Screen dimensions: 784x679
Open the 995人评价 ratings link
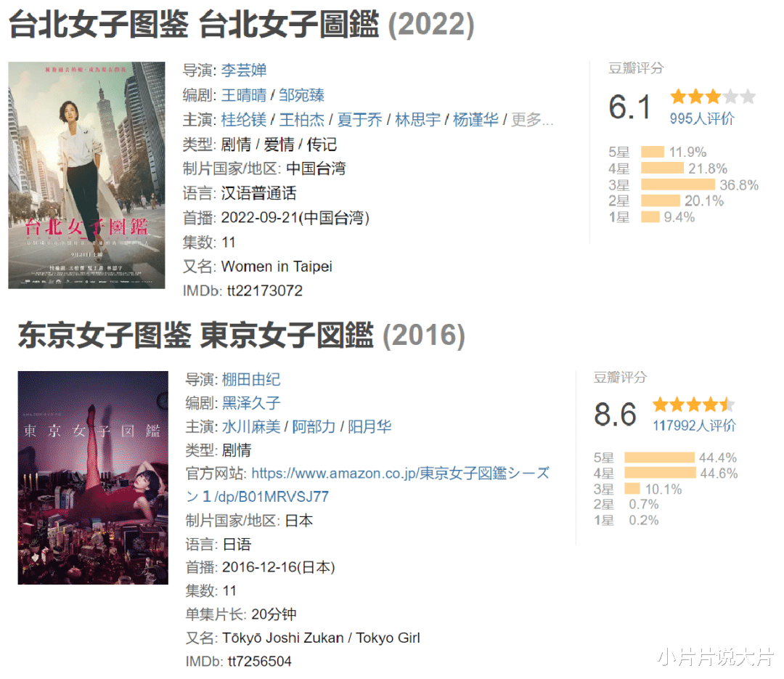pos(702,118)
